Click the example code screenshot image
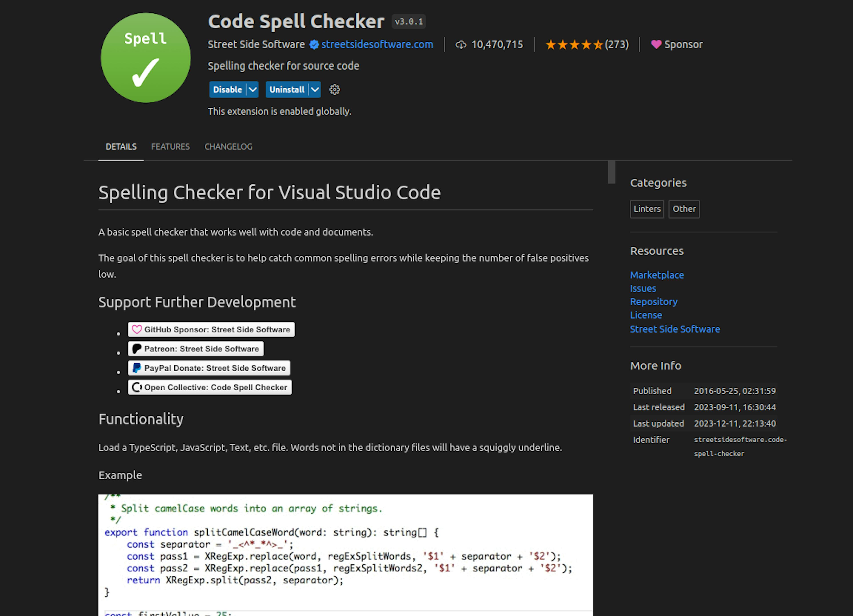 (346, 555)
